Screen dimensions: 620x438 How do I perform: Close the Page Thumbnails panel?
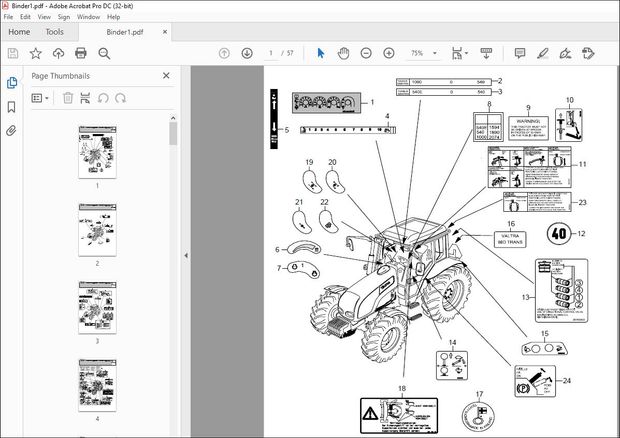coord(166,76)
